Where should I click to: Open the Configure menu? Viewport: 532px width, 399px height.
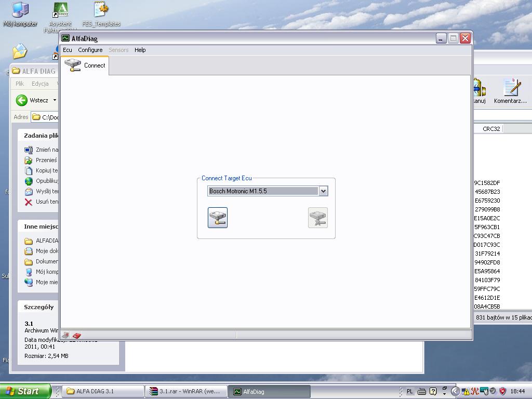pos(90,50)
